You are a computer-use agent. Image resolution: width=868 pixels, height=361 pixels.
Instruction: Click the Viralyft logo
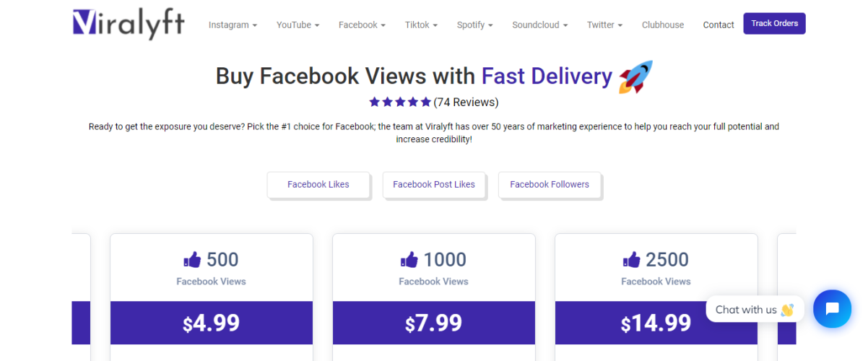pos(129,24)
